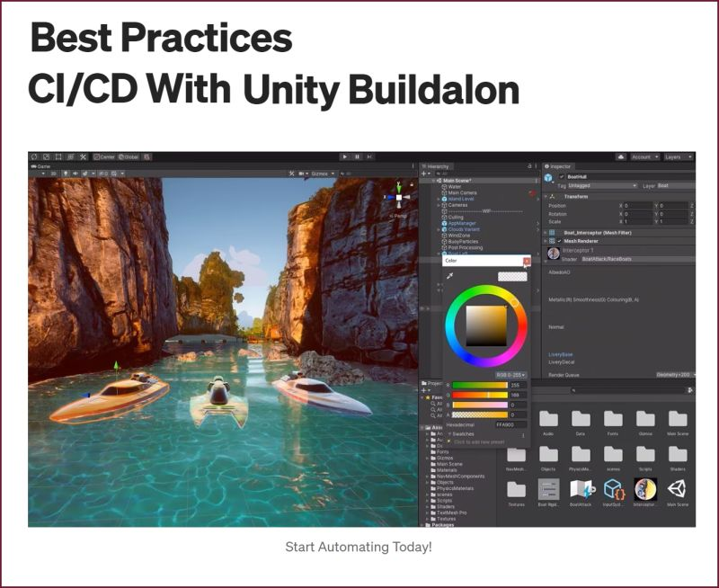The height and width of the screenshot is (588, 719).
Task: Click the Layer Boat dropdown
Action: pyautogui.click(x=676, y=186)
